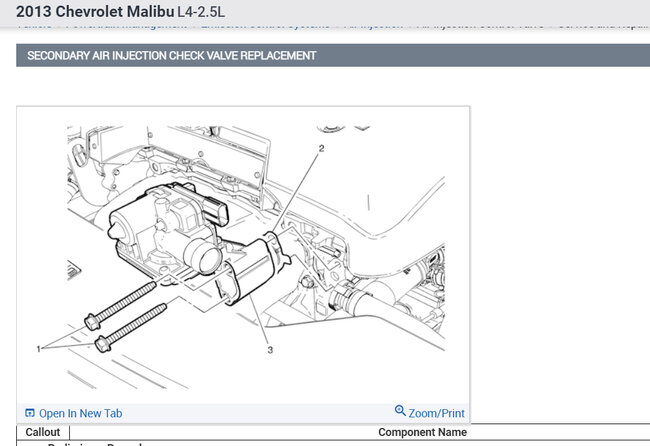The width and height of the screenshot is (650, 446).
Task: Open the Zoom/Print link
Action: [436, 413]
